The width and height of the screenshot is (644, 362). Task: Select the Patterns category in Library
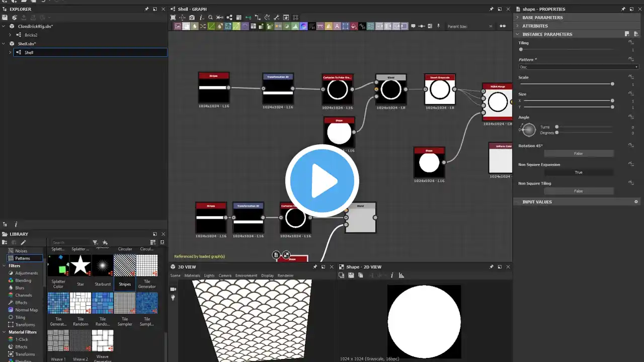[x=22, y=258]
